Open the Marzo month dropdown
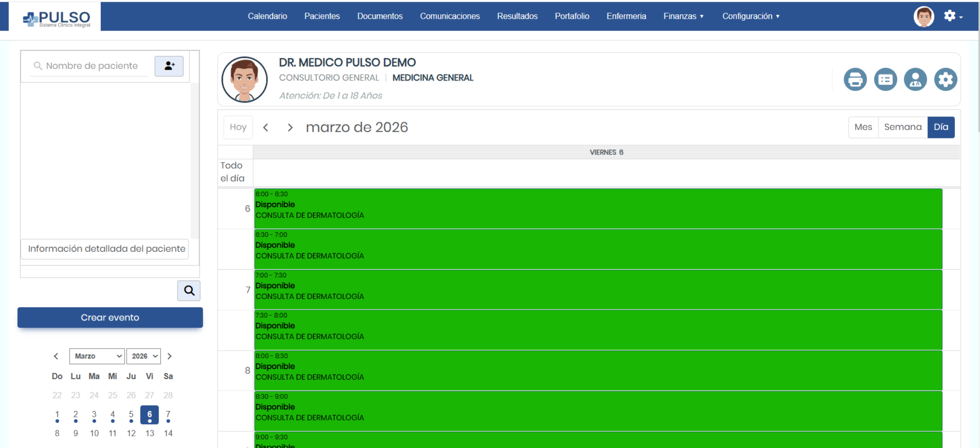The image size is (980, 448). click(97, 356)
